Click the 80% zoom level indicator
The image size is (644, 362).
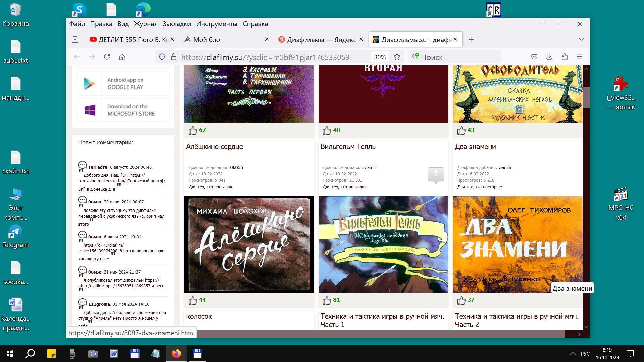[x=380, y=57]
